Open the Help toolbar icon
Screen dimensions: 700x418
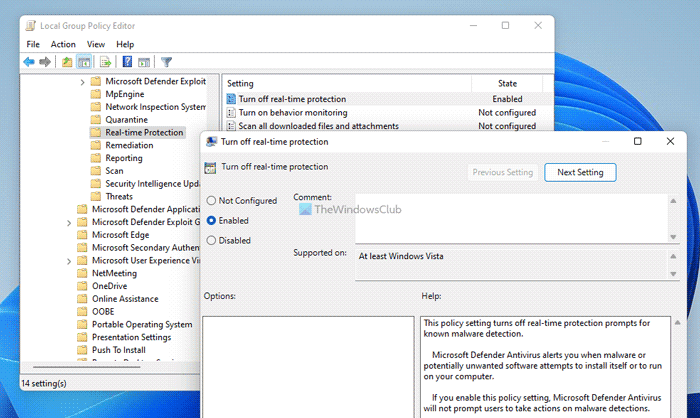pos(127,62)
